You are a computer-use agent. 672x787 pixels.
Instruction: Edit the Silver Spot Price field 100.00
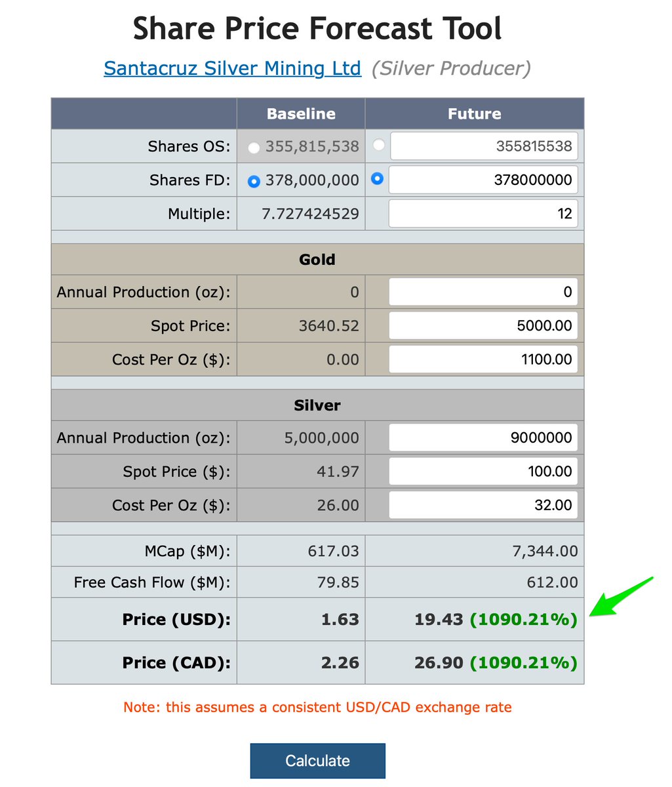click(x=484, y=472)
